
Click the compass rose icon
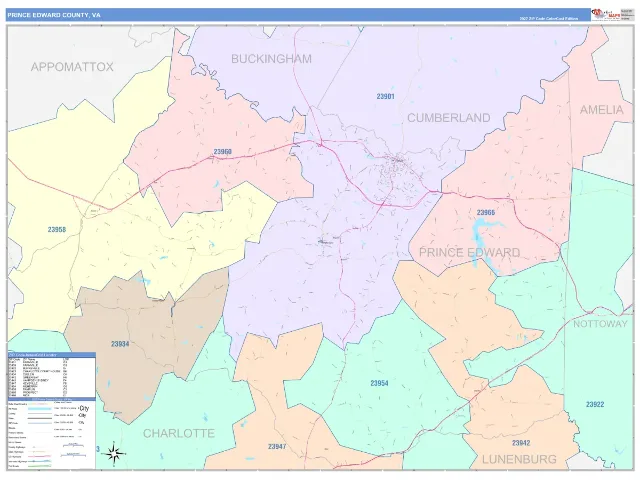click(114, 453)
